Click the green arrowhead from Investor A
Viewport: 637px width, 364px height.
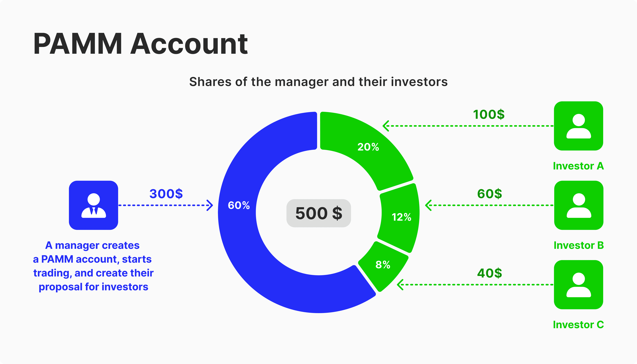(x=386, y=126)
